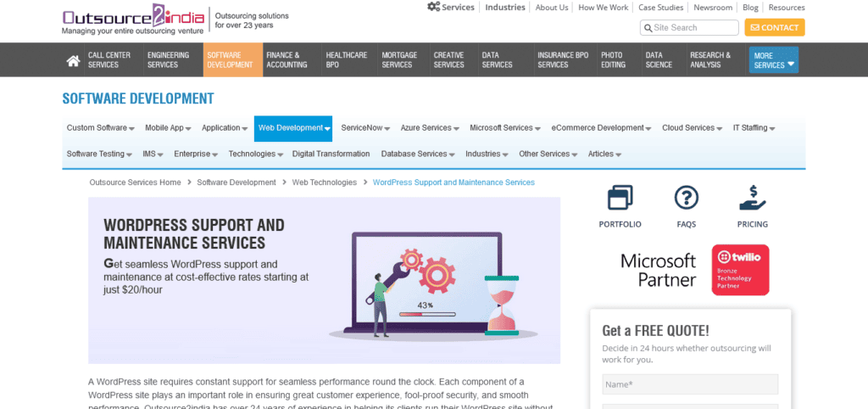
Task: Click the Twilio partner badge
Action: [x=740, y=270]
